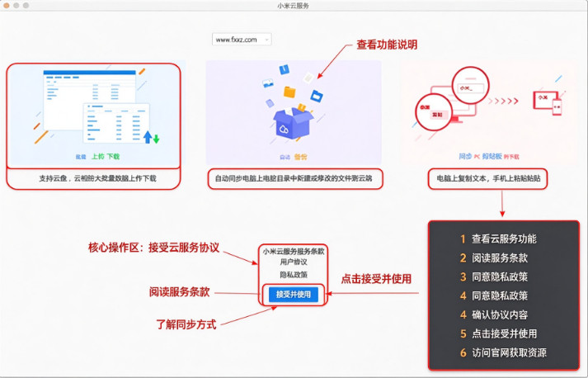This screenshot has height=378, width=588.
Task: Click the yellow folder icon above the box
Action: (289, 92)
